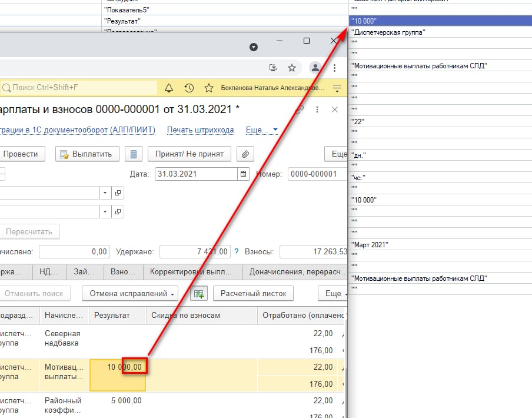Click the question mark next to Удержано
532x418 pixels.
(x=237, y=252)
